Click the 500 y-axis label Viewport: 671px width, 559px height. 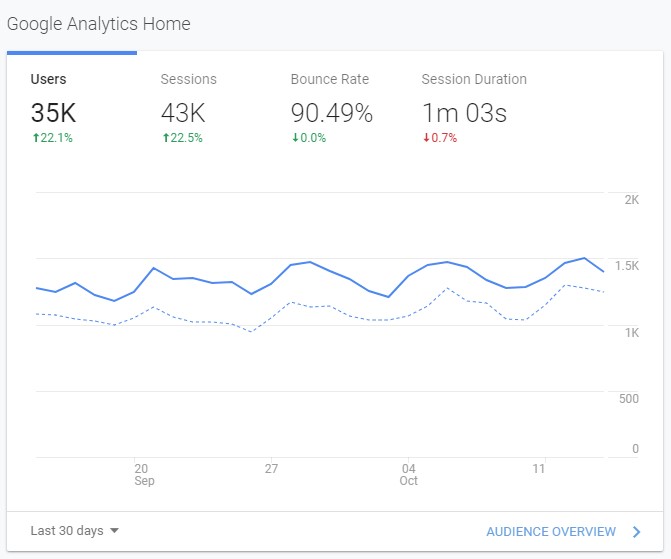click(x=629, y=399)
